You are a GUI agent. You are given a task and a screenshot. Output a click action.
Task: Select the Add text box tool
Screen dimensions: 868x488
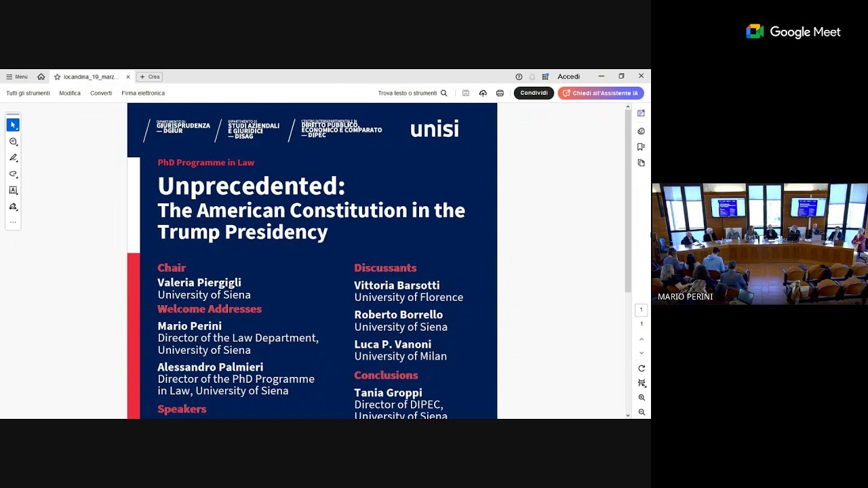point(13,190)
